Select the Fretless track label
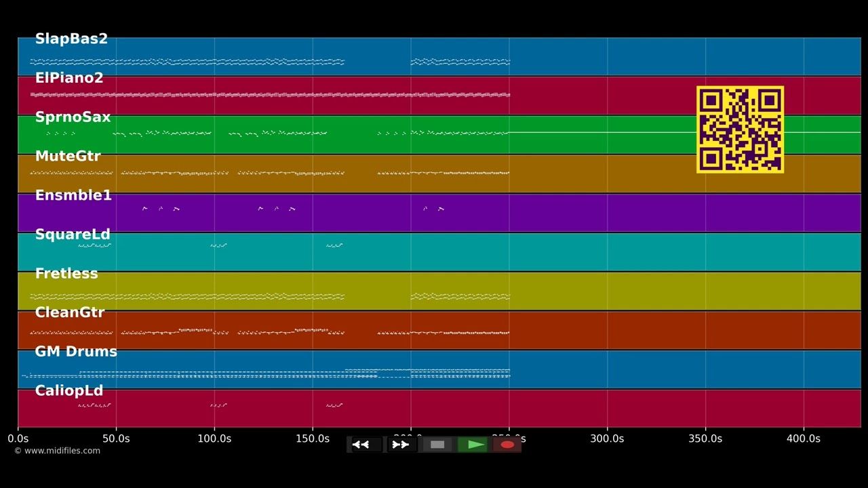The image size is (868, 488). coord(66,273)
